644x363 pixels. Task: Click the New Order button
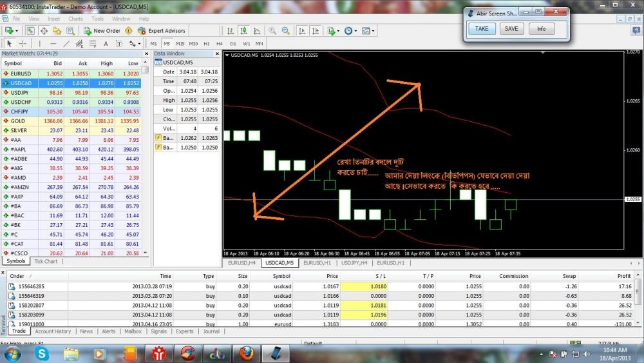tap(102, 31)
